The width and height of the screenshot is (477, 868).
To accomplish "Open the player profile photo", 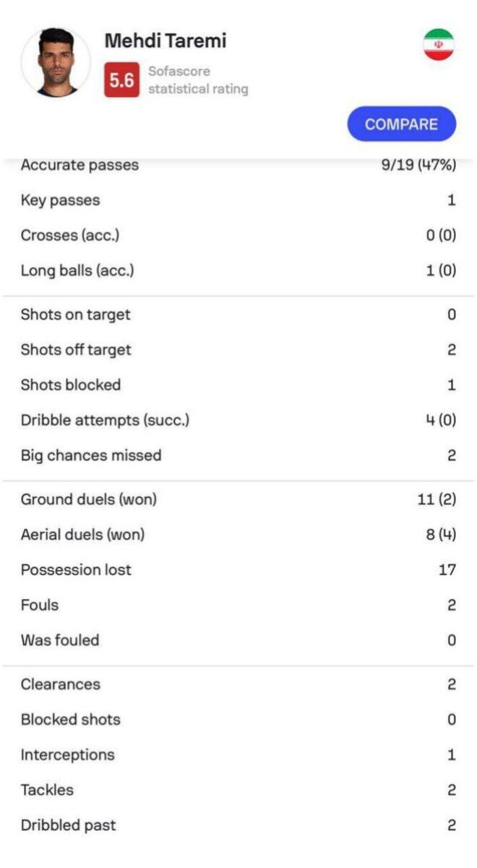I will click(56, 62).
